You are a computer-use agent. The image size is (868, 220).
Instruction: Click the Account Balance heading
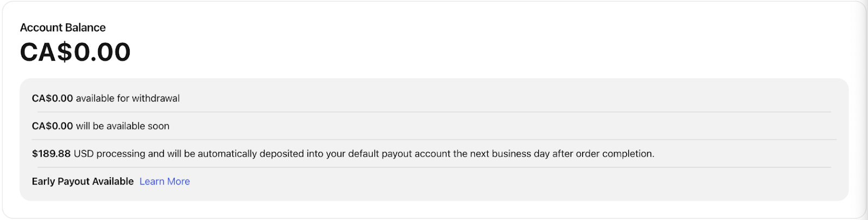click(63, 28)
